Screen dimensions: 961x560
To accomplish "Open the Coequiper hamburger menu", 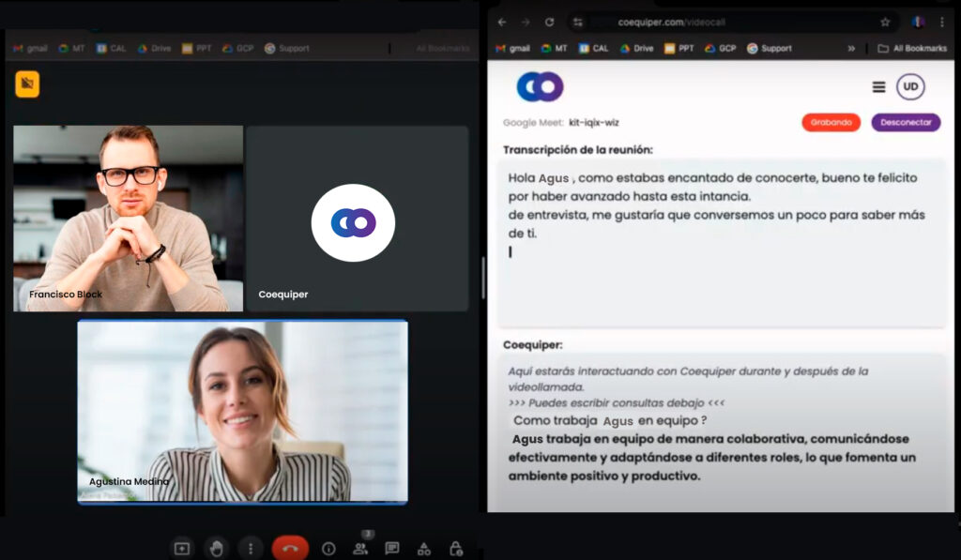I will tap(879, 86).
